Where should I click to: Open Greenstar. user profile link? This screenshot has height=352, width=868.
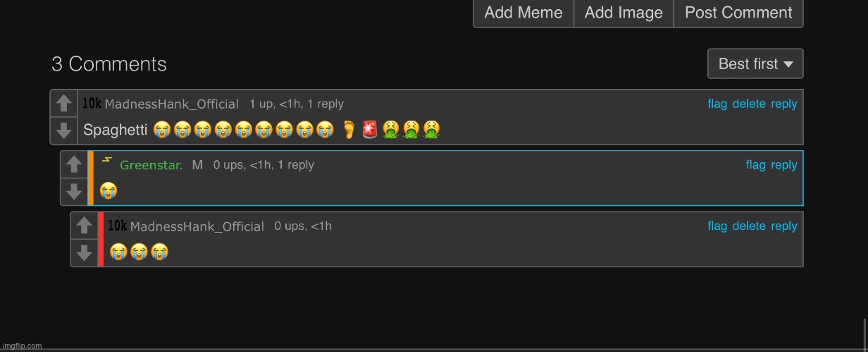point(151,166)
